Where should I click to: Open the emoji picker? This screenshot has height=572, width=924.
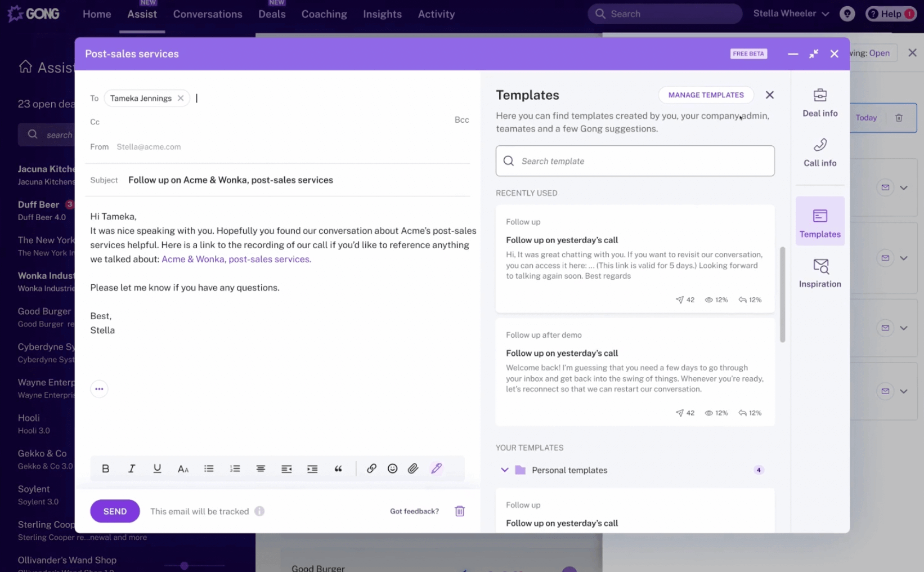[x=392, y=468]
